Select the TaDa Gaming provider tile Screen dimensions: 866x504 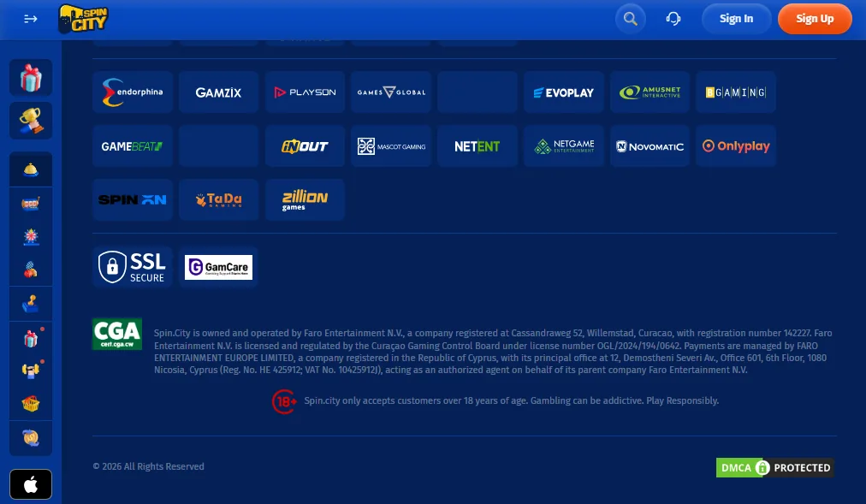219,200
